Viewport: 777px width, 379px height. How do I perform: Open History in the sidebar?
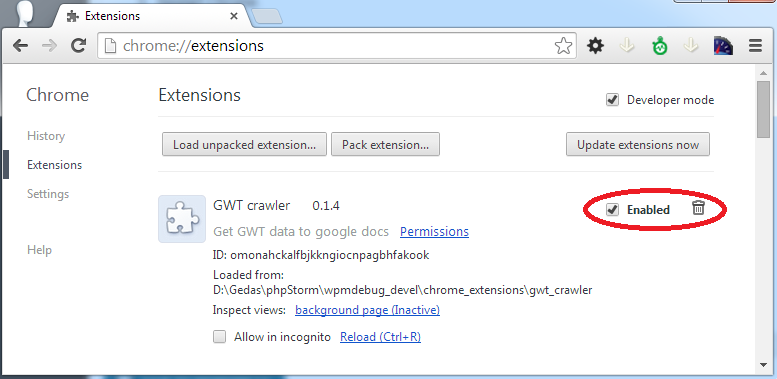(x=46, y=136)
